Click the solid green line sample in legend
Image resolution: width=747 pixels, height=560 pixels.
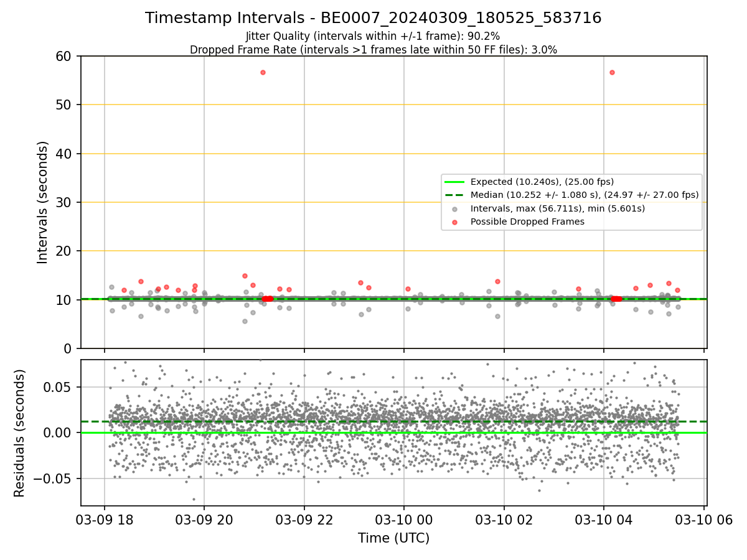coord(454,182)
